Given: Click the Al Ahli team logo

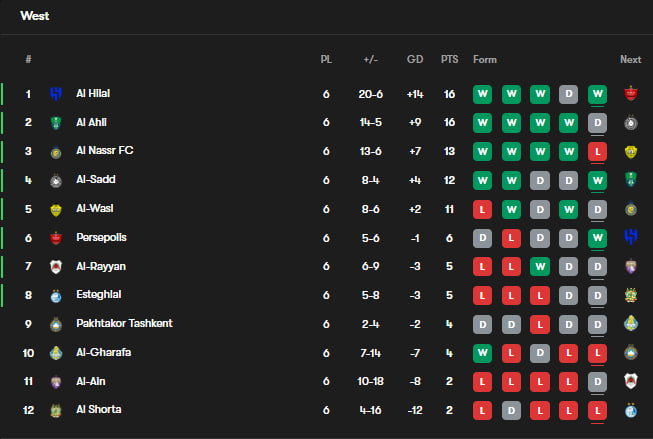Looking at the screenshot, I should 56,123.
